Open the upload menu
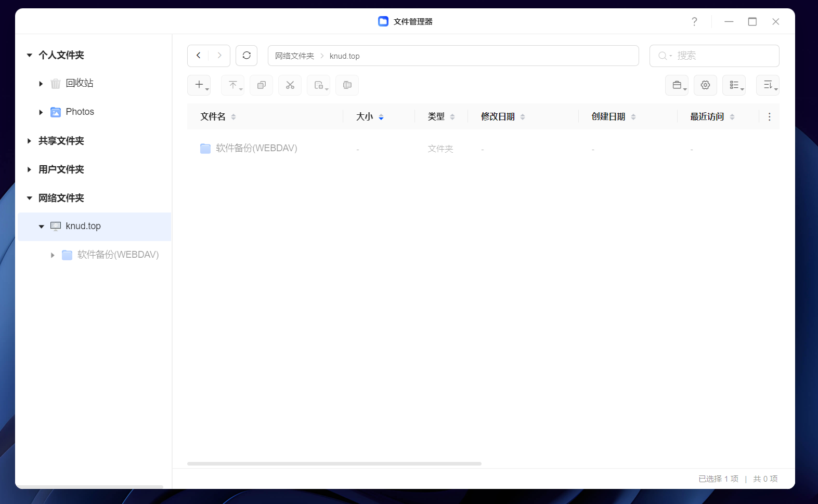 click(x=232, y=85)
